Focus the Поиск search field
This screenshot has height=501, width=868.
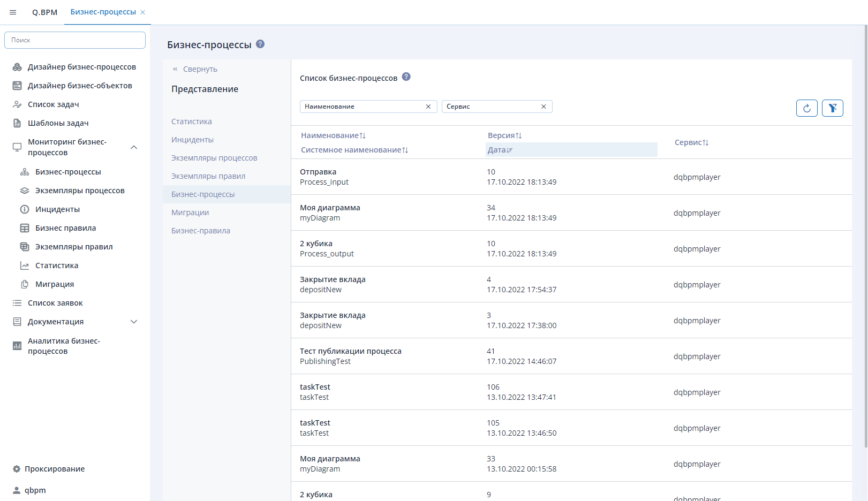click(x=75, y=40)
